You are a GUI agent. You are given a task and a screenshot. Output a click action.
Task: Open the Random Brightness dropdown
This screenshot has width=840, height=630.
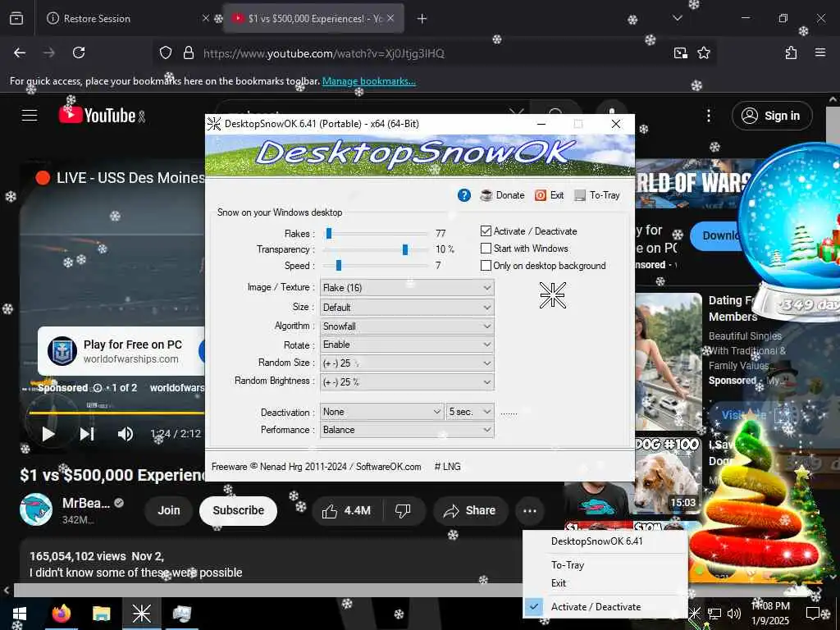click(407, 381)
